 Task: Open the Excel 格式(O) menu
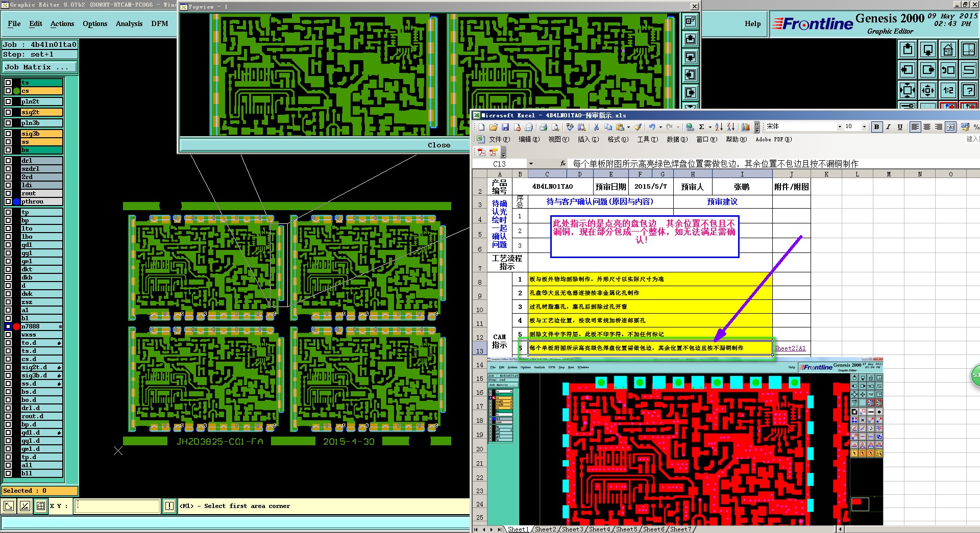(x=618, y=139)
